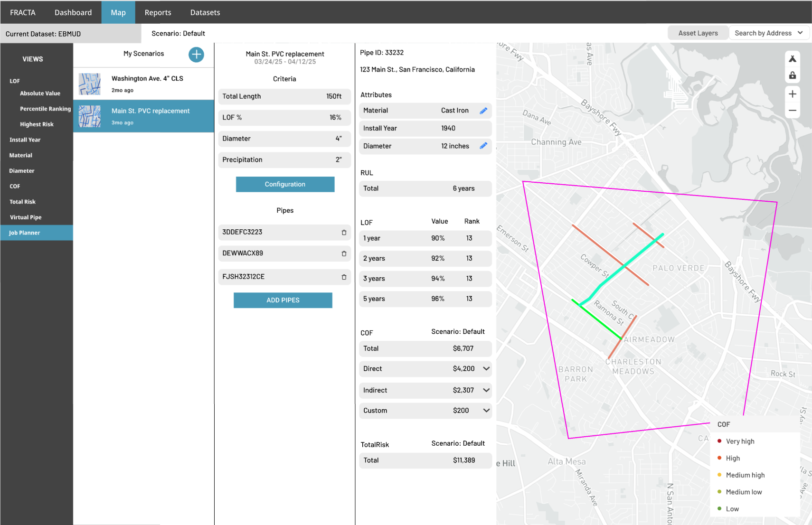The height and width of the screenshot is (525, 812).
Task: Edit the Material attribute pencil icon
Action: [483, 111]
